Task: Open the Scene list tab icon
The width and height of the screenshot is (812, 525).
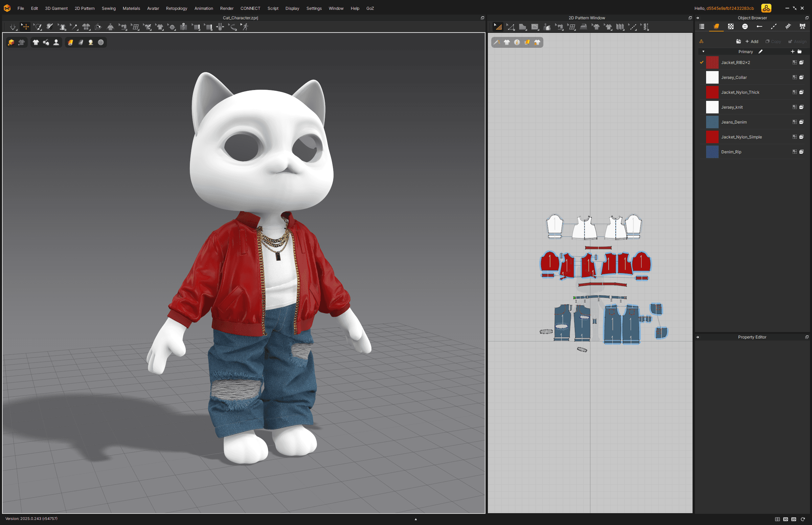Action: point(702,27)
